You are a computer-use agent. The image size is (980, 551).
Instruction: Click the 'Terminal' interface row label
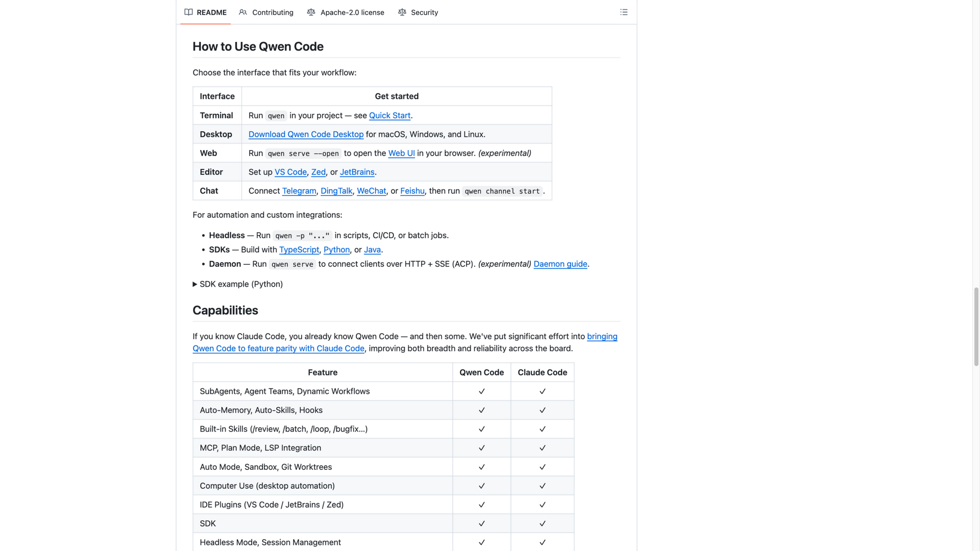pos(216,115)
